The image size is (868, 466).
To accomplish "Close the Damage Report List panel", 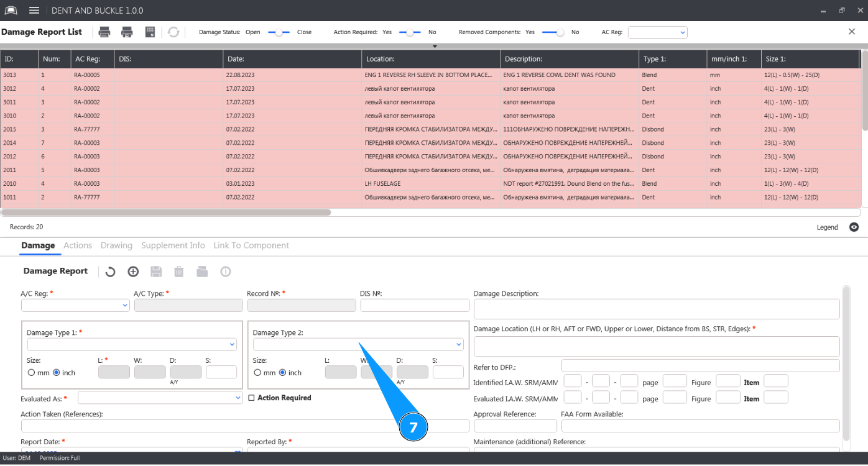I will click(x=852, y=32).
